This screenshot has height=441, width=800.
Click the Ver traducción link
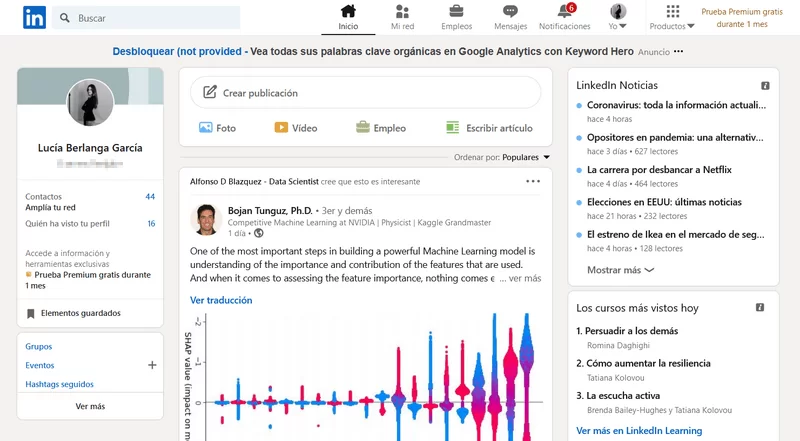pyautogui.click(x=221, y=300)
